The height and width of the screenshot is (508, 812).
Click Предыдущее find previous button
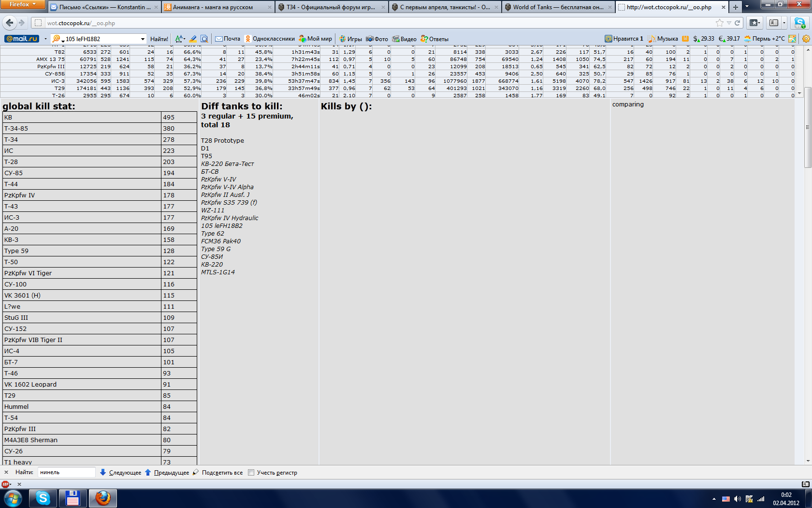(x=167, y=473)
